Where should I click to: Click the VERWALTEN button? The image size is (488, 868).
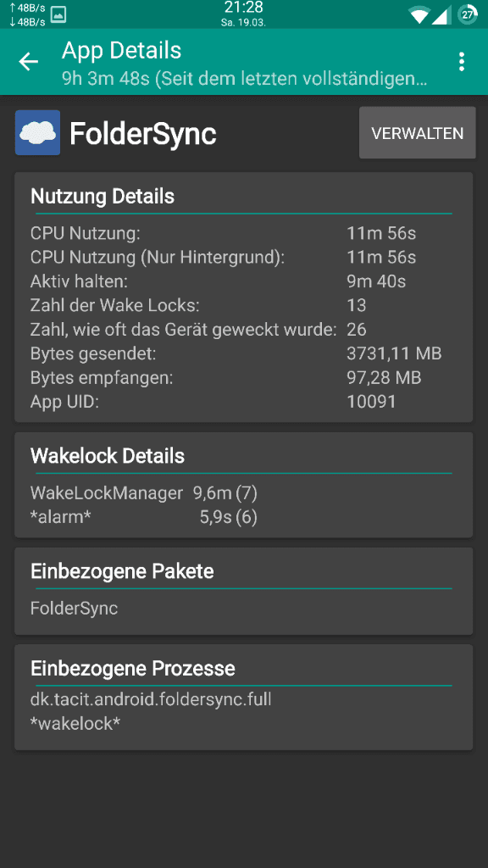[417, 133]
